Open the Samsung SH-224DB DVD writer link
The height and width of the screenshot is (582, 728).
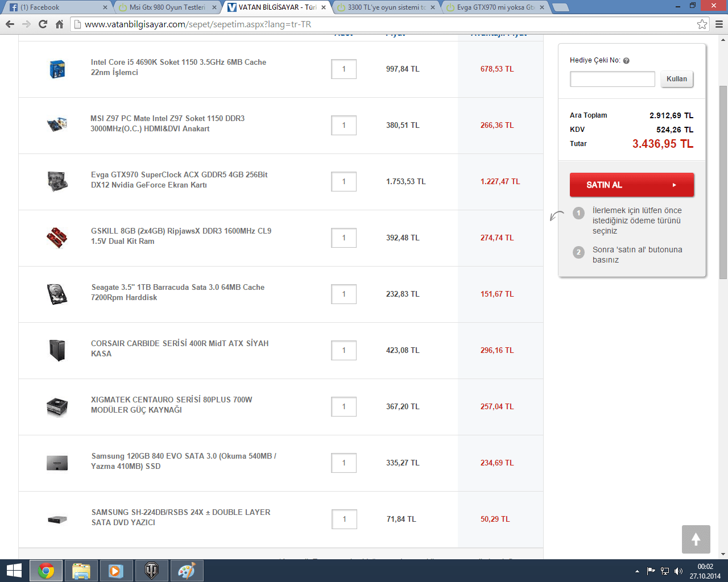[x=181, y=517]
